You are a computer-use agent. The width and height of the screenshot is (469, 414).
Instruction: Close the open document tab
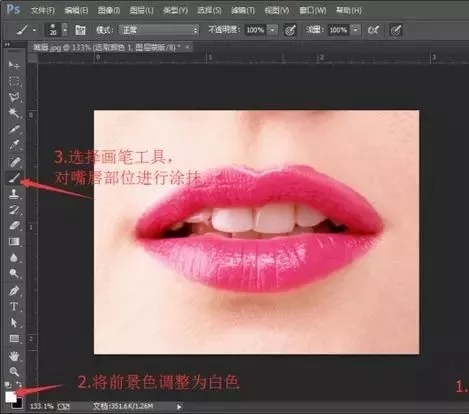pos(188,47)
